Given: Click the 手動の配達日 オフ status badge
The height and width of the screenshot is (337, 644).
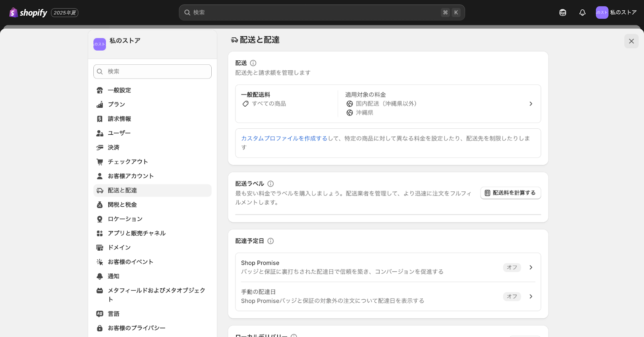Looking at the screenshot, I should [x=512, y=296].
